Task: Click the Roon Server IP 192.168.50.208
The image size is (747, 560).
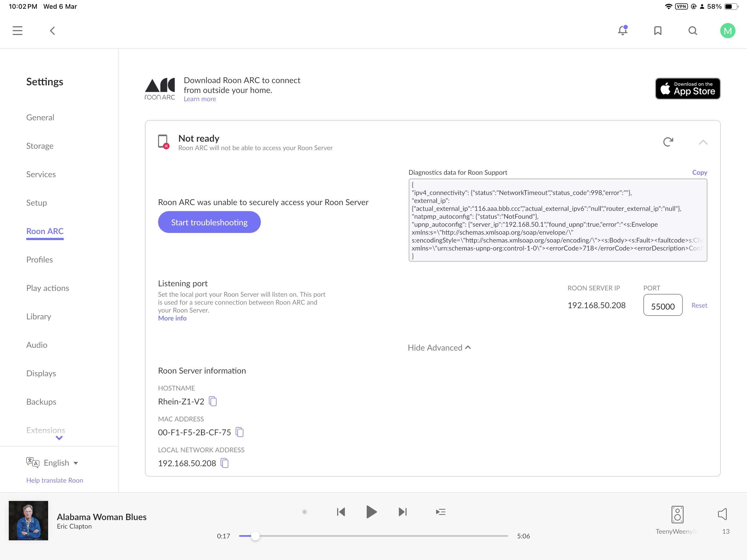Action: (x=596, y=305)
